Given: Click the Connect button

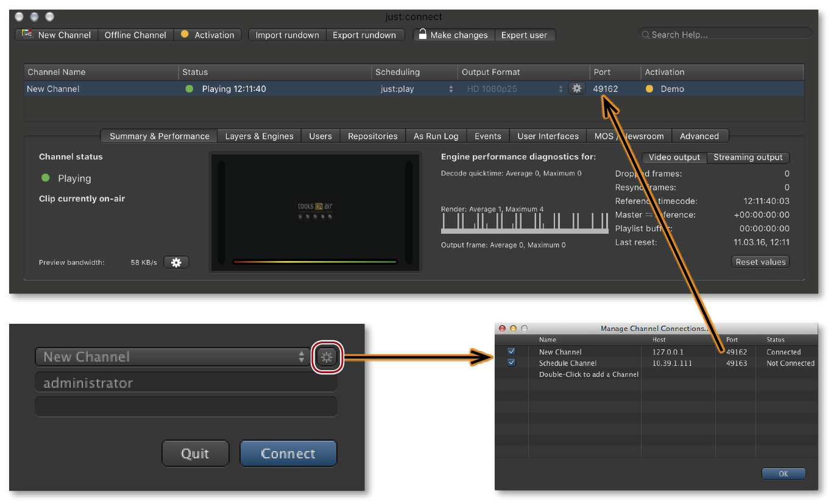Looking at the screenshot, I should (x=288, y=453).
